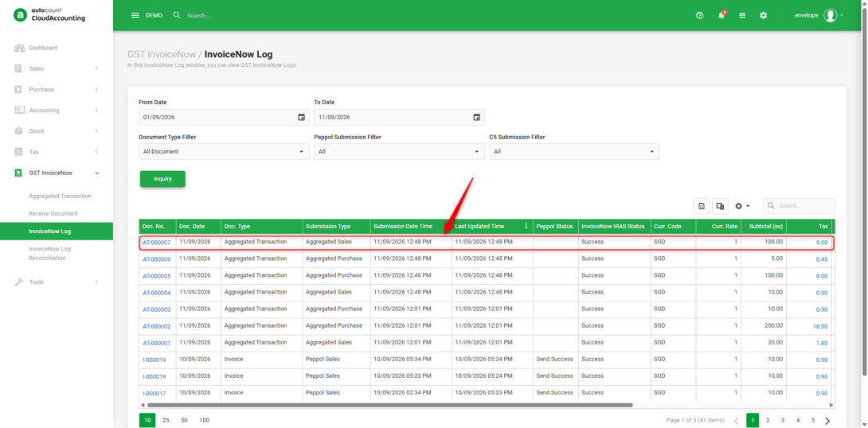Open the notifications bell icon
Image resolution: width=868 pixels, height=428 pixels.
point(721,15)
